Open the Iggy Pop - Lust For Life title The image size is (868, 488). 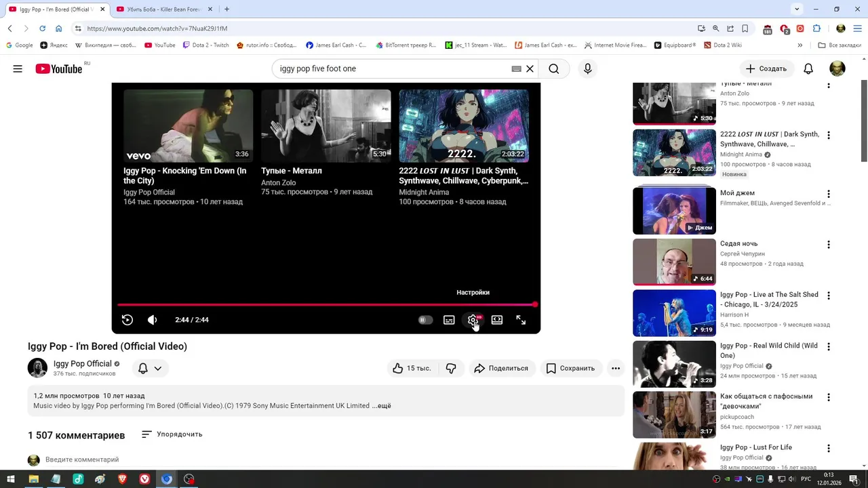(755, 447)
